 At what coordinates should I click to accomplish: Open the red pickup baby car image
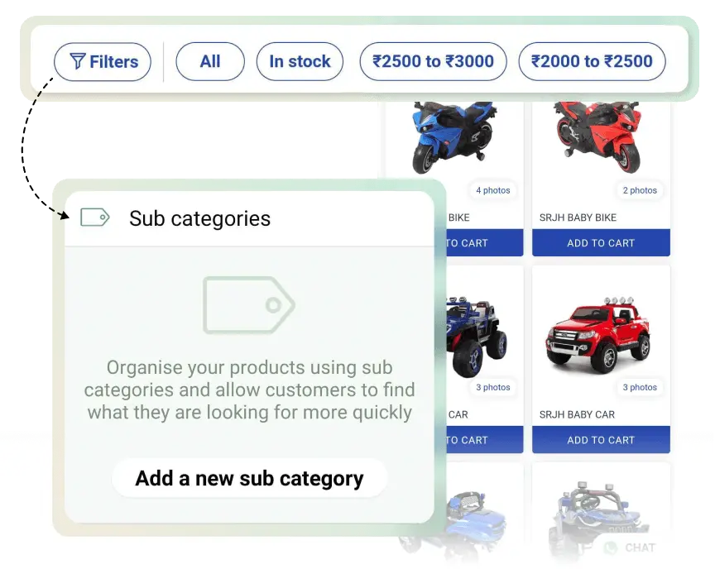597,335
